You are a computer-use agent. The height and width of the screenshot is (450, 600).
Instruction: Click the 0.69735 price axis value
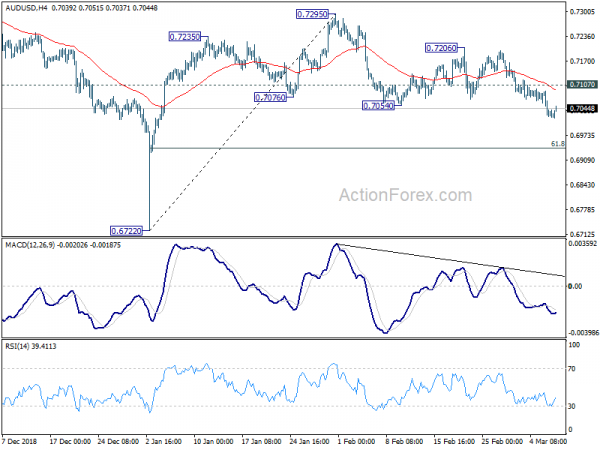[x=582, y=135]
